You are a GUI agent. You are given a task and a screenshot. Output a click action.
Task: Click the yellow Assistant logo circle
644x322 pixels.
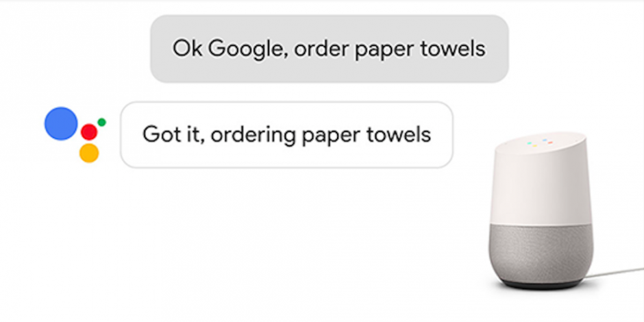coord(89,153)
